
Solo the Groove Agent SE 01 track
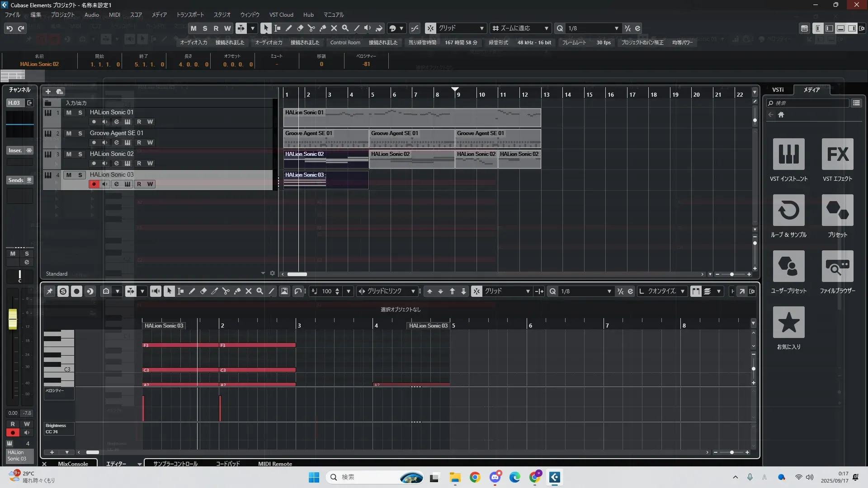[80, 133]
